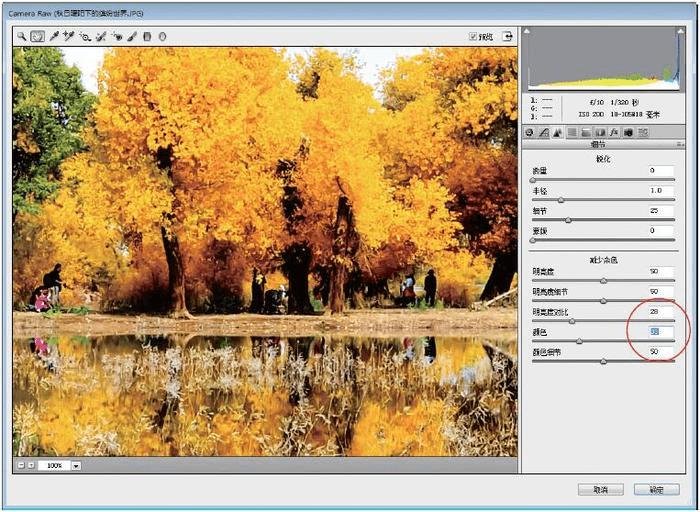The image size is (700, 512).
Task: Open the Tone Curve panel tab
Action: coord(543,132)
